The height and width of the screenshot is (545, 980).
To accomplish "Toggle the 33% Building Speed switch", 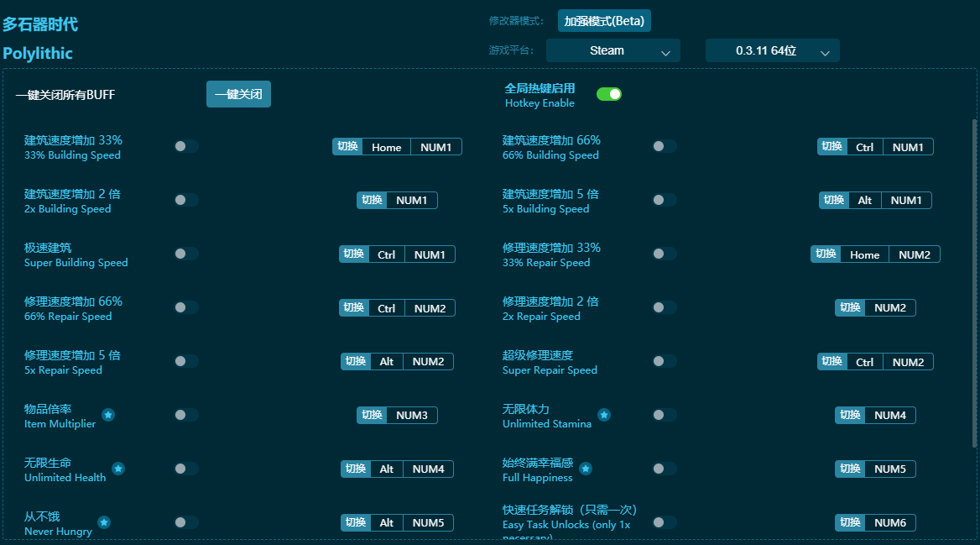I will coord(185,145).
